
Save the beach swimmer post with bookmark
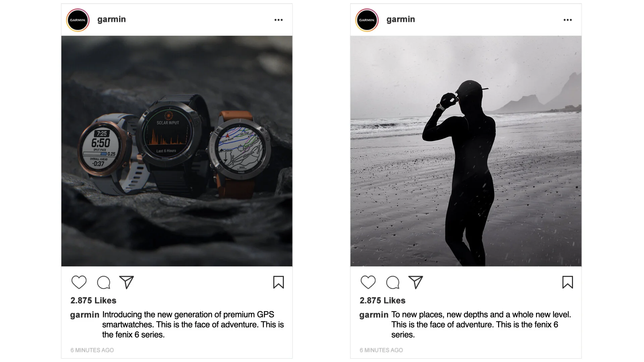pos(568,282)
